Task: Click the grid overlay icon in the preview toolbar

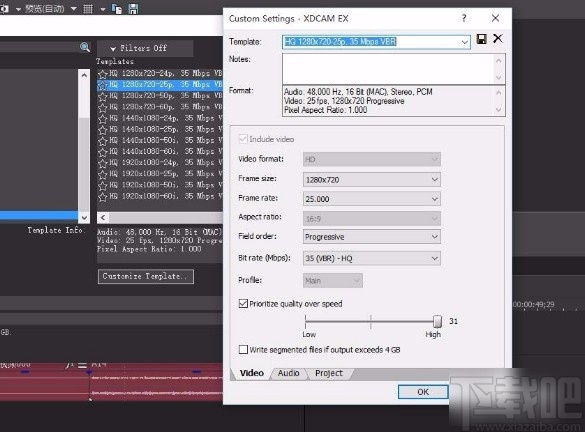Action: [x=88, y=8]
